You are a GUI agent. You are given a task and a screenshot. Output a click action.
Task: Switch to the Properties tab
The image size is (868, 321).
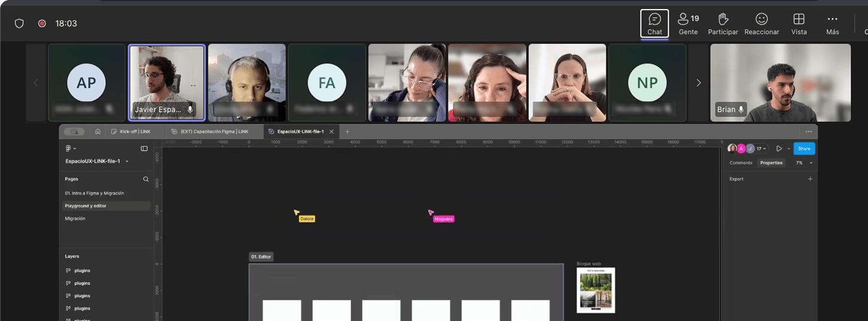[771, 163]
